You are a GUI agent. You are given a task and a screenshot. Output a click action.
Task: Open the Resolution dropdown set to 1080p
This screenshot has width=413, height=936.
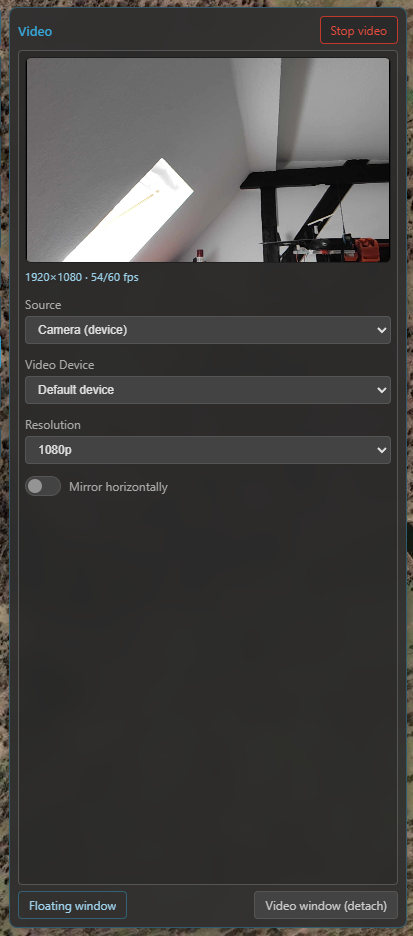tap(208, 450)
